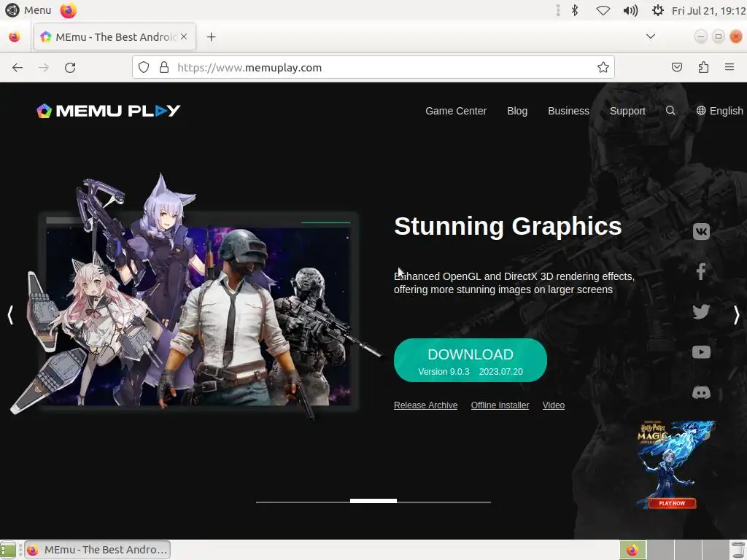
Task: Reload the page with the refresh icon
Action: (x=70, y=68)
